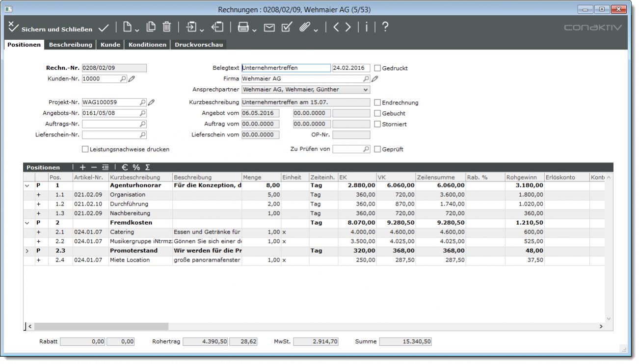Click Sichern und Schließen button

(47, 29)
